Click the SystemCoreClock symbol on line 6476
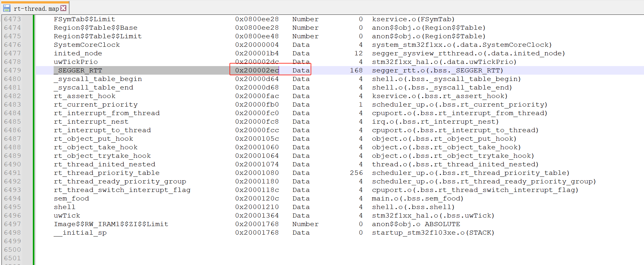Viewport: 644px width, 265px height. coord(87,45)
